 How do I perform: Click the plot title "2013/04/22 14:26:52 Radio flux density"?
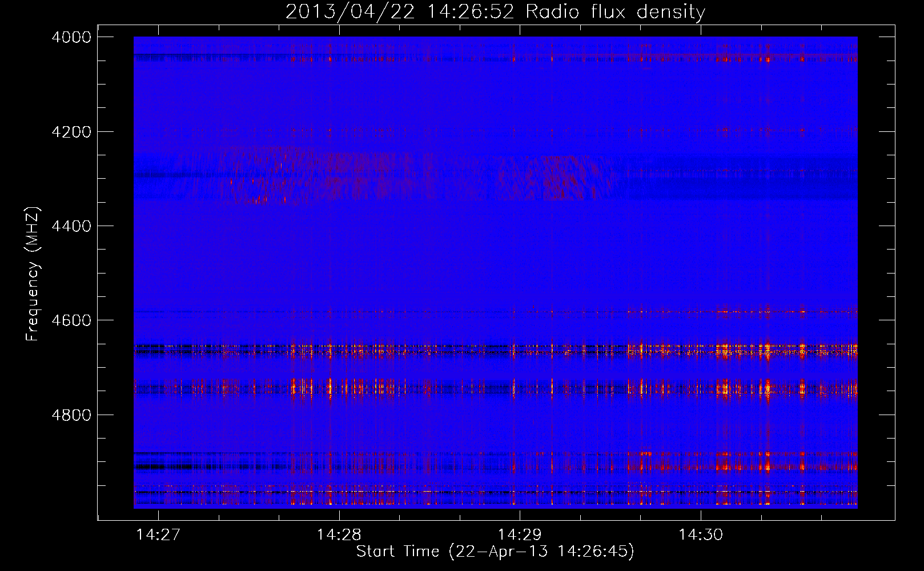(x=495, y=12)
